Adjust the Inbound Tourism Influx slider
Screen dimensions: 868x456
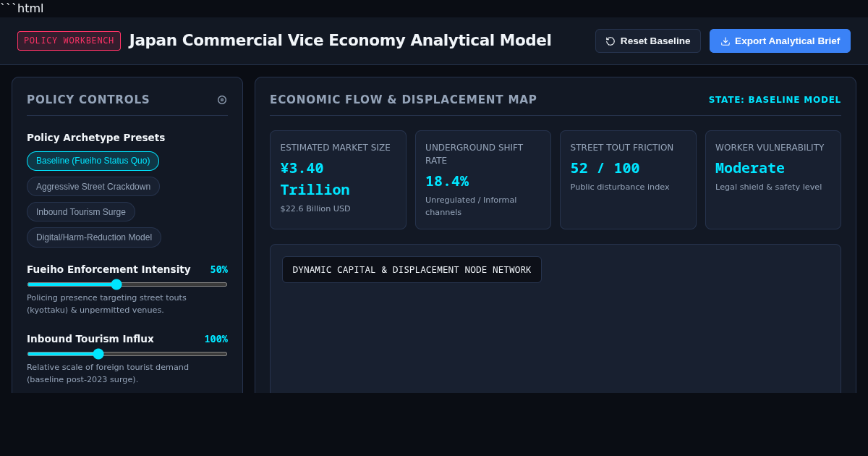tap(127, 354)
